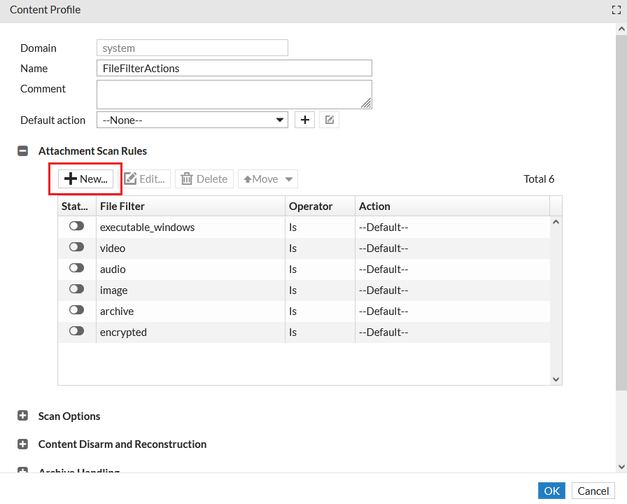Click the Comment text field
Viewport: 627px width, 504px height.
tap(234, 94)
